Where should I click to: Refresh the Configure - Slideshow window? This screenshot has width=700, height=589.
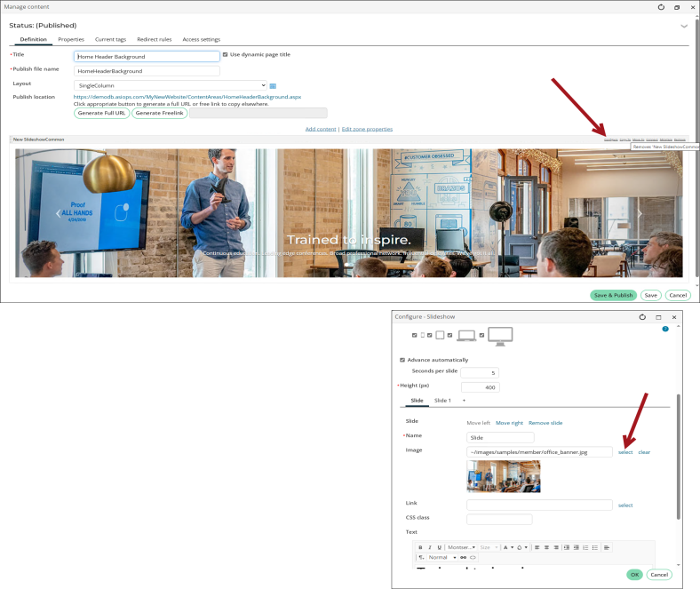pos(642,316)
